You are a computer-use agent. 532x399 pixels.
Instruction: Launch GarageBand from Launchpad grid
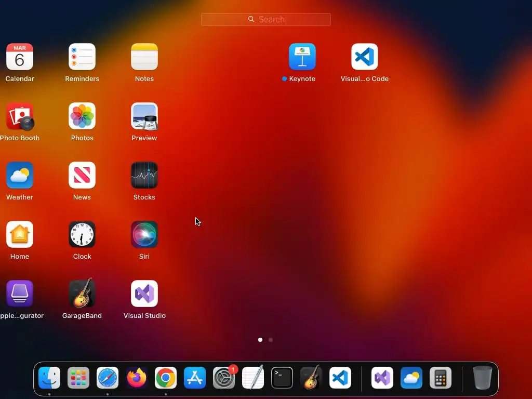pos(82,293)
